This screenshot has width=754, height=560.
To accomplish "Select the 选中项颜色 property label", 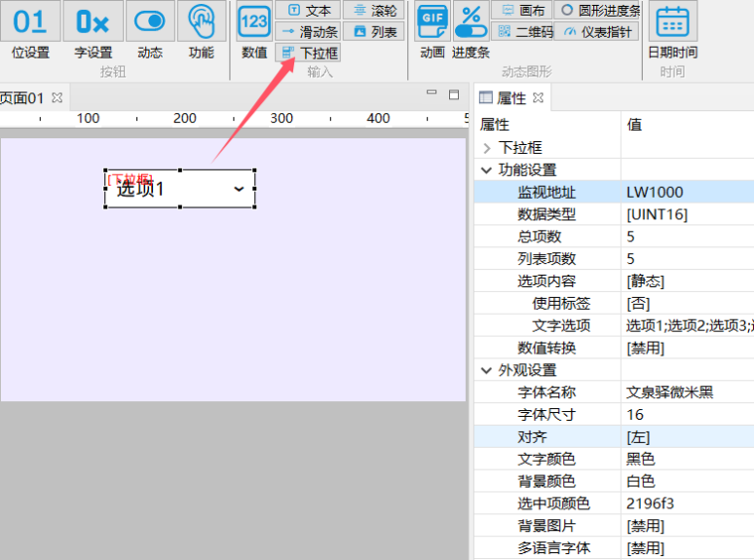I will 553,504.
